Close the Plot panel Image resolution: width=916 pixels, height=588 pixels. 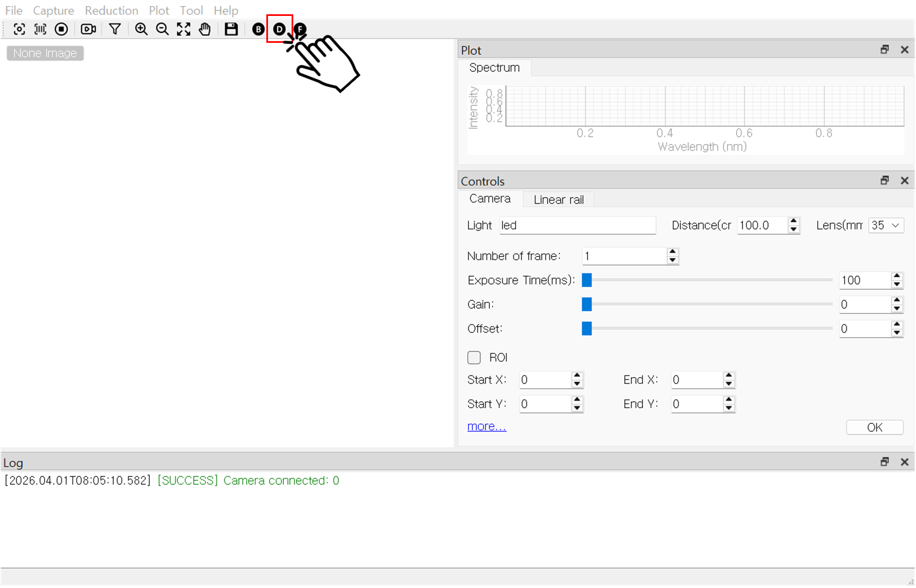904,49
